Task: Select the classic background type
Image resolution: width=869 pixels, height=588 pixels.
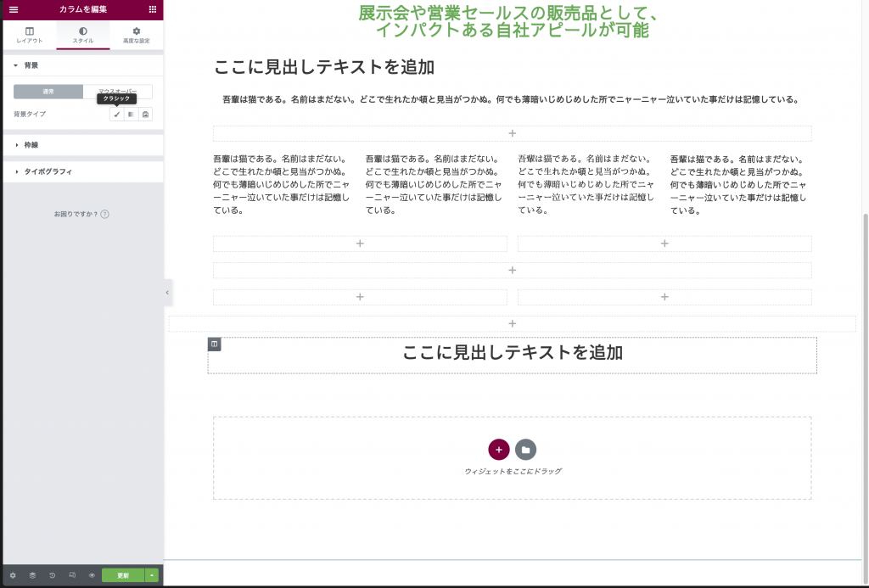Action: 117,114
